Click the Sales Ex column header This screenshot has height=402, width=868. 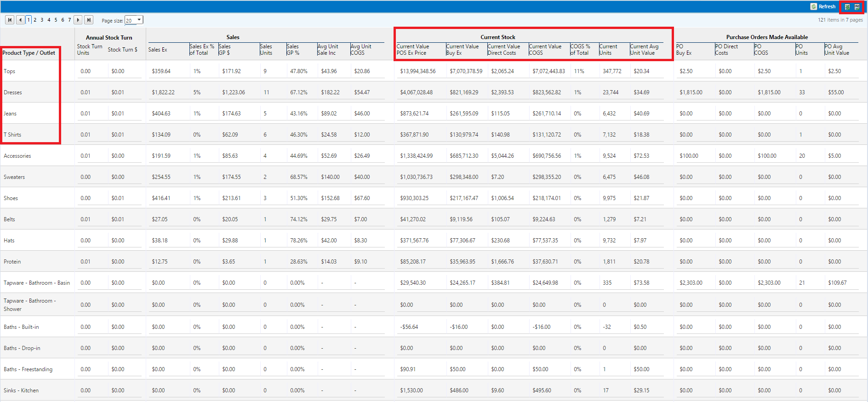click(x=158, y=50)
